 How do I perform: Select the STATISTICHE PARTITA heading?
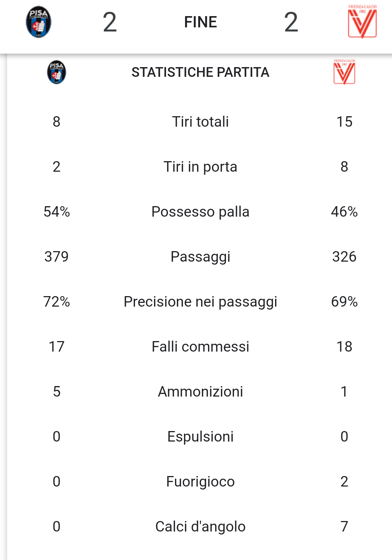(x=200, y=72)
